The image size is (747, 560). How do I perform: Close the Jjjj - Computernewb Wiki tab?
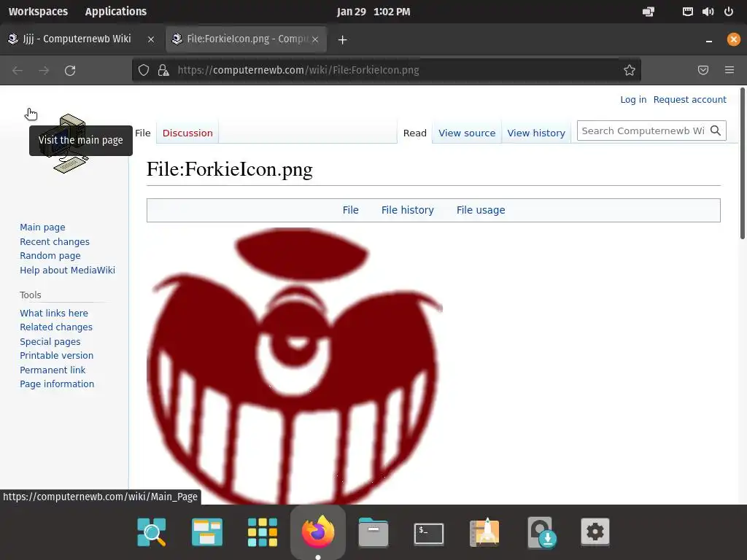tap(150, 39)
